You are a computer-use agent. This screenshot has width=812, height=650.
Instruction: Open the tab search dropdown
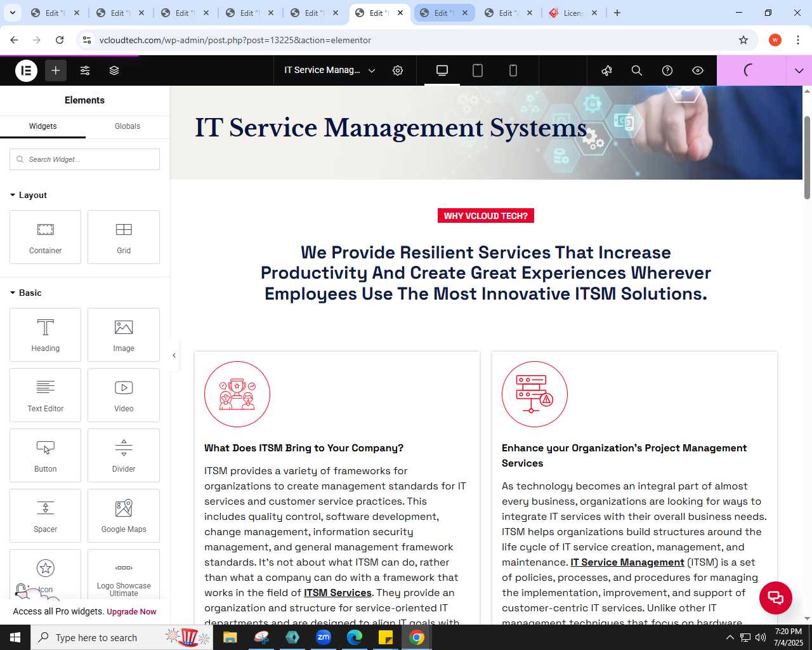pyautogui.click(x=13, y=13)
